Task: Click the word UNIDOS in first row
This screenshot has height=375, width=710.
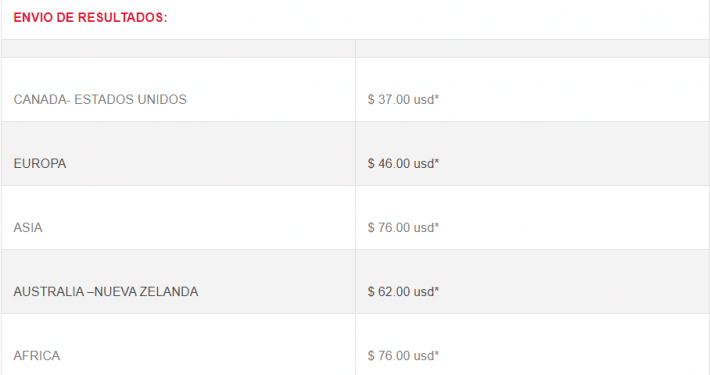Action: pyautogui.click(x=162, y=100)
